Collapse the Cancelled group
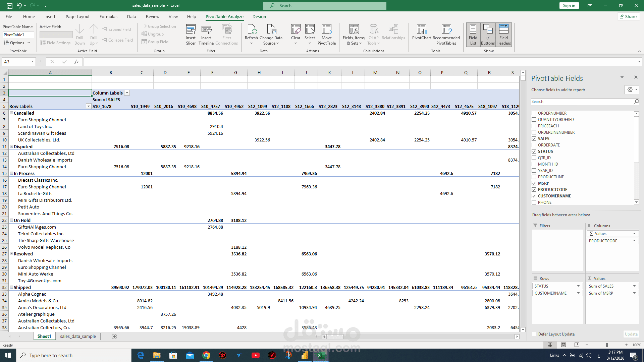The height and width of the screenshot is (362, 644). pyautogui.click(x=11, y=113)
